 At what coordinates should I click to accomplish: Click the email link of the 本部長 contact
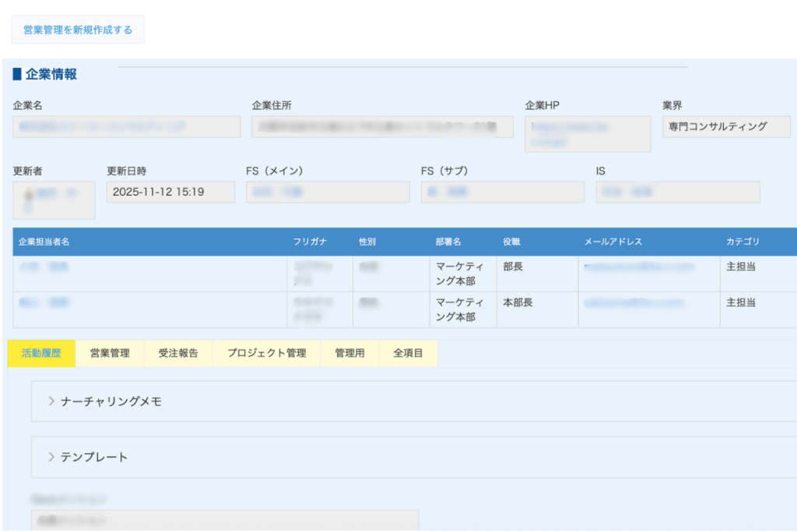coord(634,303)
